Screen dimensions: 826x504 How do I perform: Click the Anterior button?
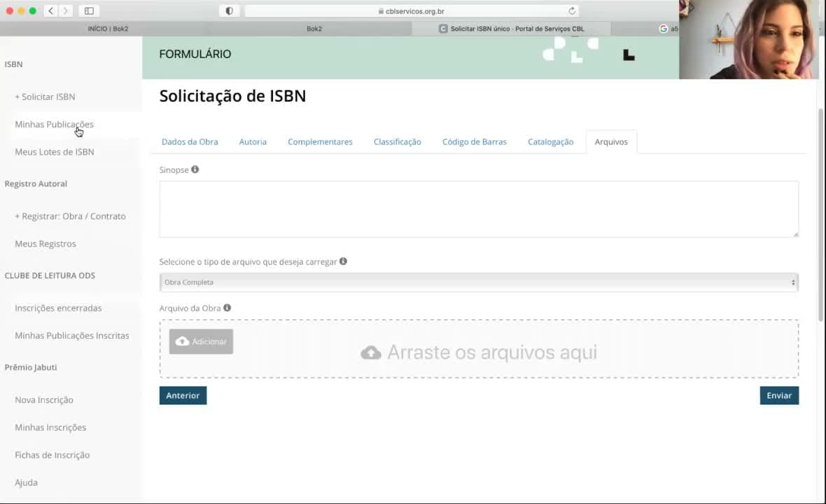(183, 395)
